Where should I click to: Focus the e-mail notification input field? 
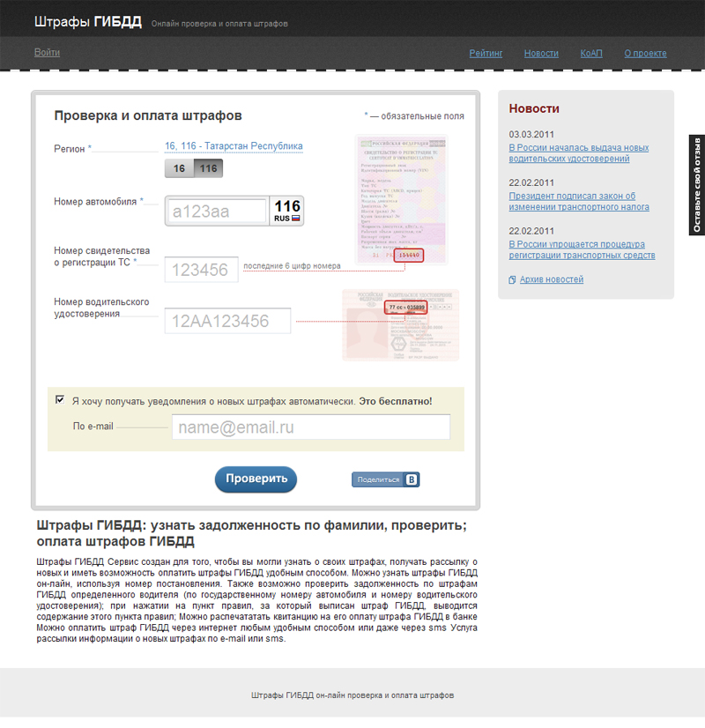coord(310,427)
